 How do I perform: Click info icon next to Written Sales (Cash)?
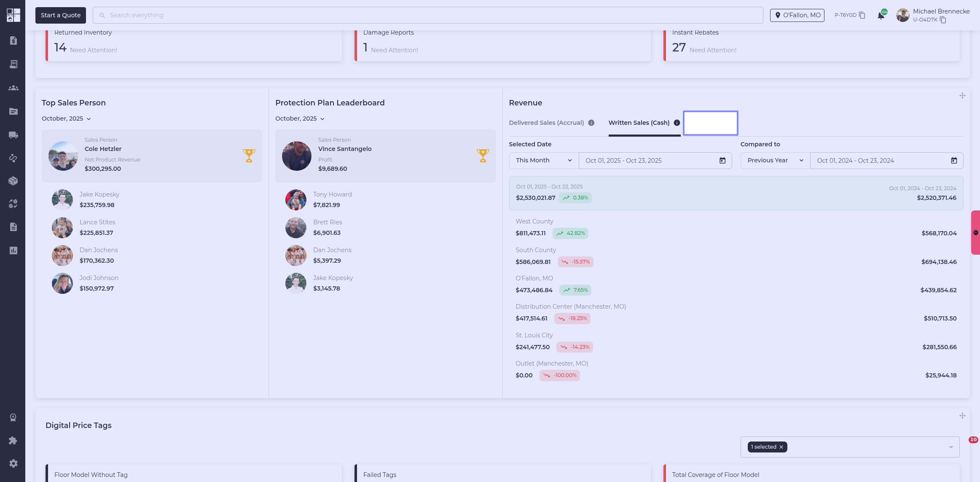point(677,123)
